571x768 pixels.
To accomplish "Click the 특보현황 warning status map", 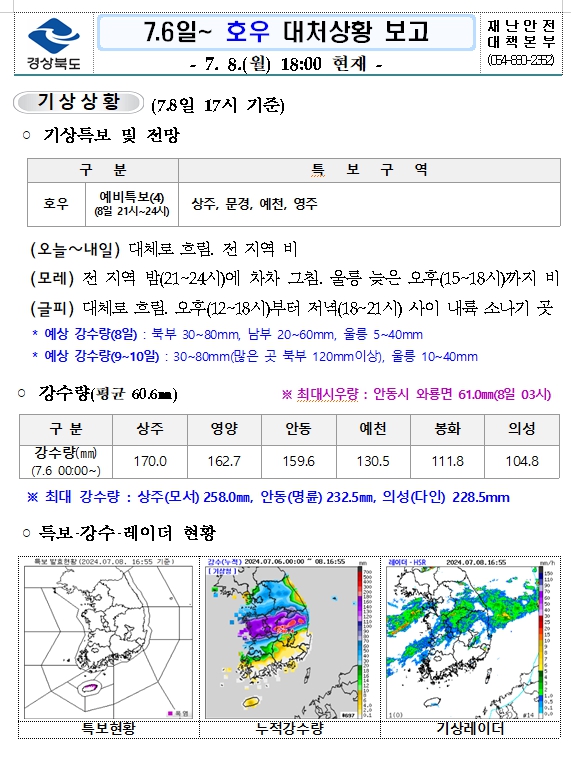I will pyautogui.click(x=108, y=638).
